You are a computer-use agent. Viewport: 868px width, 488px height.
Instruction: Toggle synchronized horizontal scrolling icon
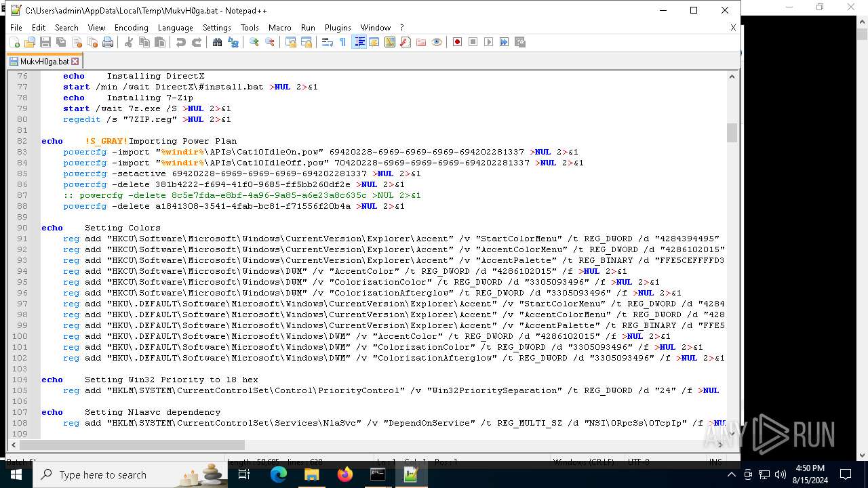point(307,42)
